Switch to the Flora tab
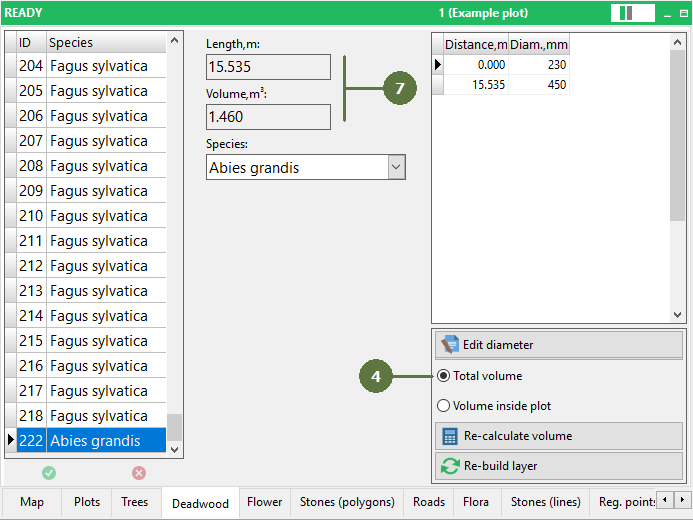The width and height of the screenshot is (693, 520). (x=476, y=502)
